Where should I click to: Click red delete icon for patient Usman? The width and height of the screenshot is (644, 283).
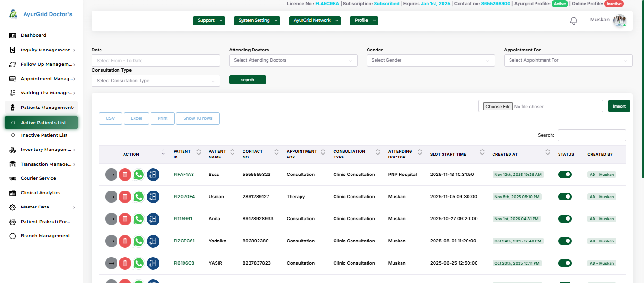tap(125, 197)
